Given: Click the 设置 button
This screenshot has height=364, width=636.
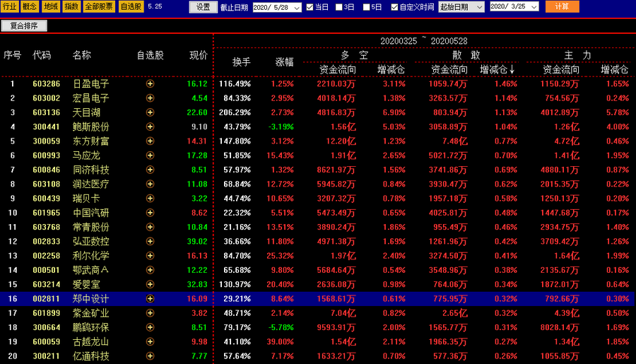Looking at the screenshot, I should tap(203, 6).
